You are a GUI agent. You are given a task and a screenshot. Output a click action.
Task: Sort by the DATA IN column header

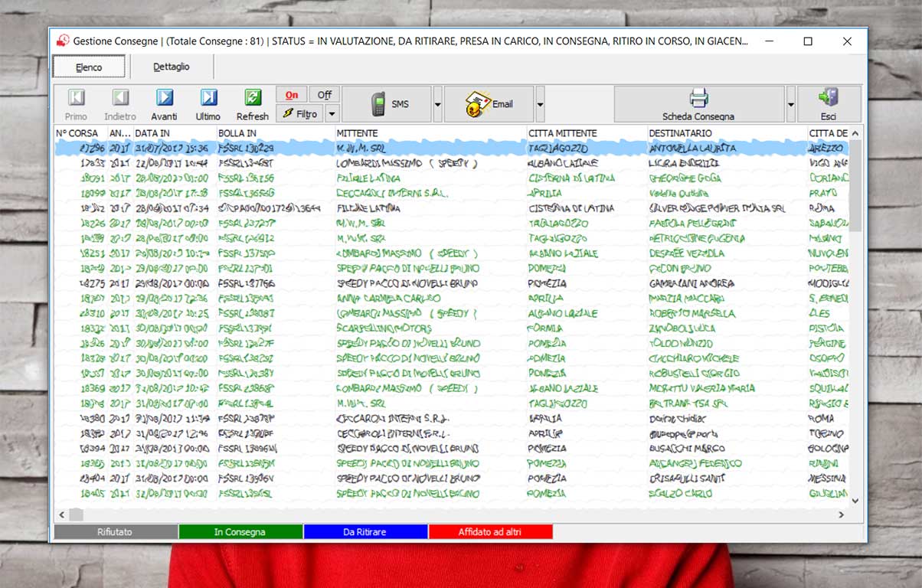coord(174,133)
